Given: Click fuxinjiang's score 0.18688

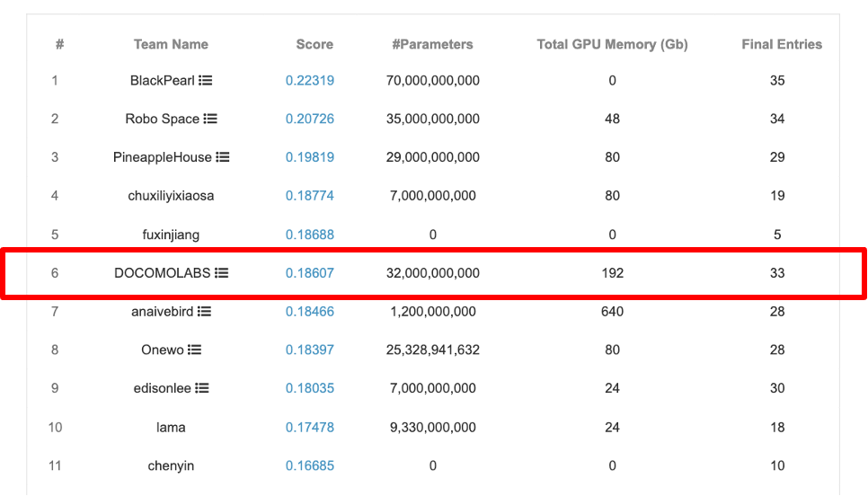Looking at the screenshot, I should coord(309,235).
